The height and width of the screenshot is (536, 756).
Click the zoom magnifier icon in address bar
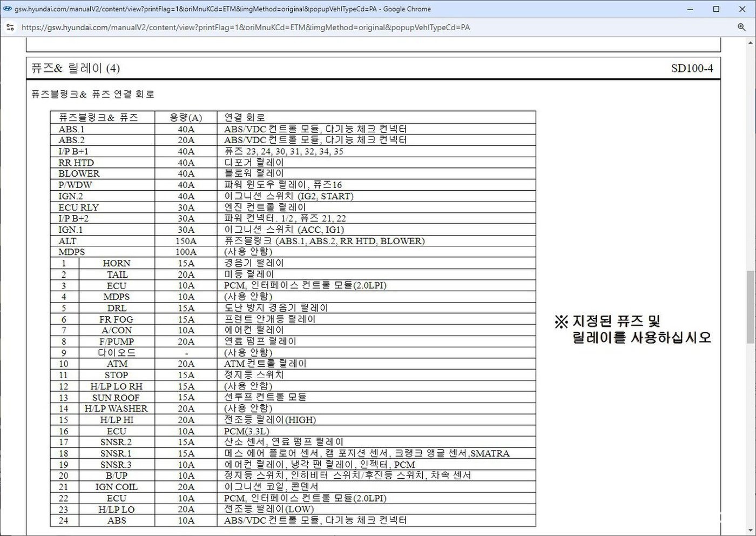[x=741, y=27]
